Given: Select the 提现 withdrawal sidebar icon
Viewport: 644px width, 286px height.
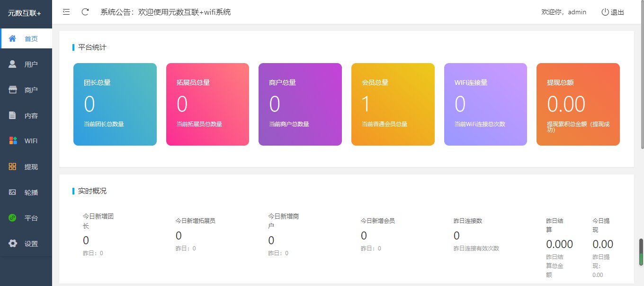Looking at the screenshot, I should [12, 166].
